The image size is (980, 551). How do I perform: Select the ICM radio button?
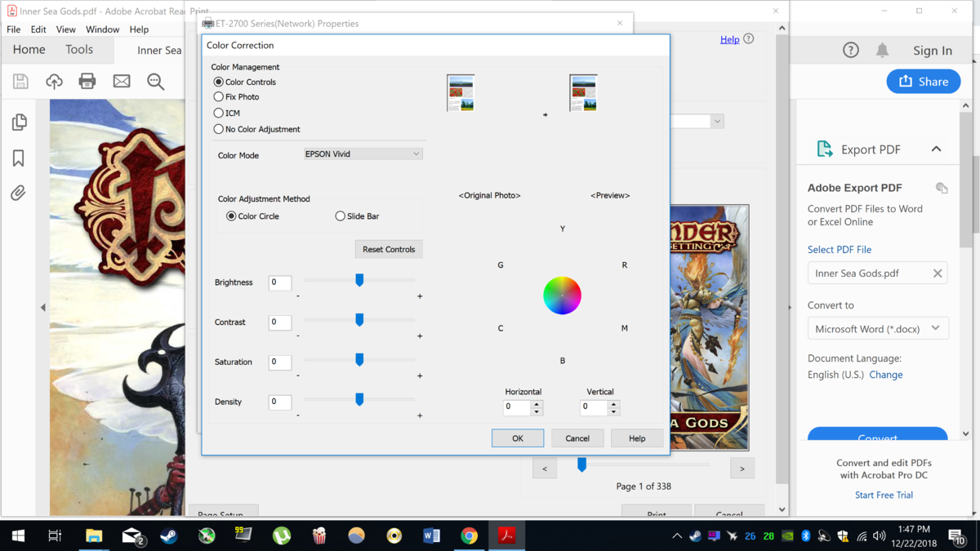[x=219, y=113]
